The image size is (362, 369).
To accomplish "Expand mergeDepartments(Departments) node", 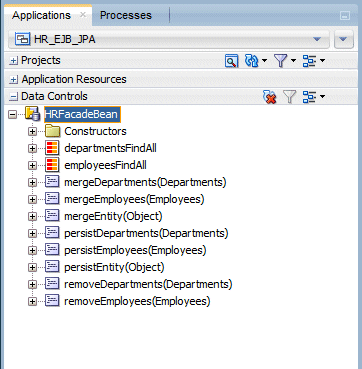I will (32, 182).
